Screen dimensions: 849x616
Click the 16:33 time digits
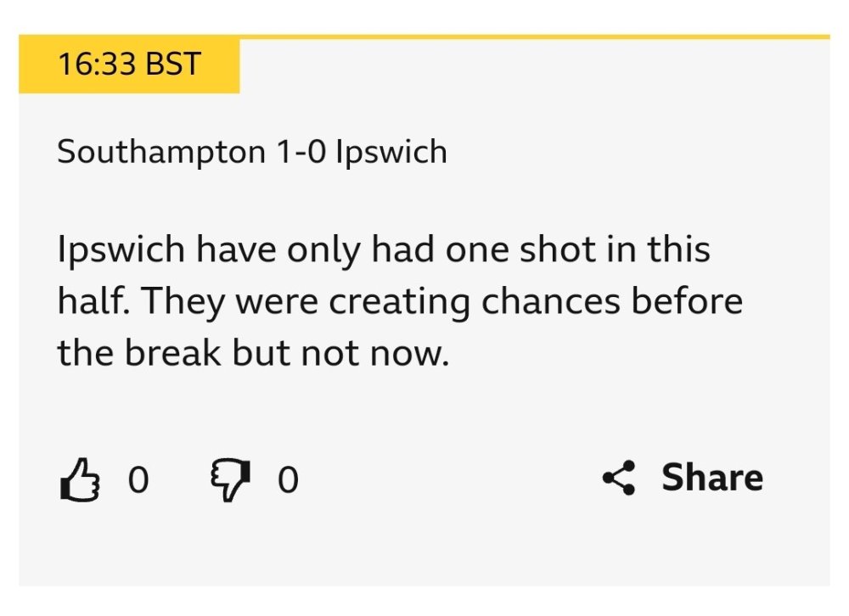pyautogui.click(x=97, y=64)
